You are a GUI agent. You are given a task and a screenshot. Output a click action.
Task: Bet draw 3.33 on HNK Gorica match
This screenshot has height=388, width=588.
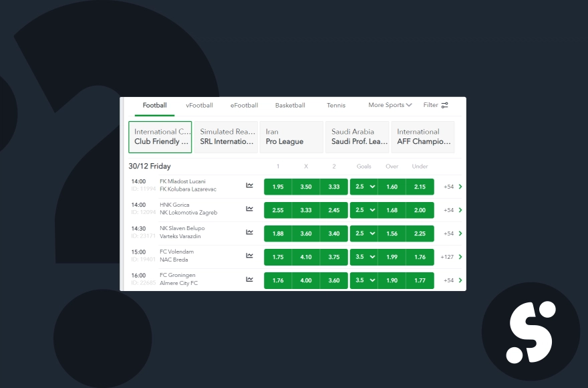tap(306, 210)
